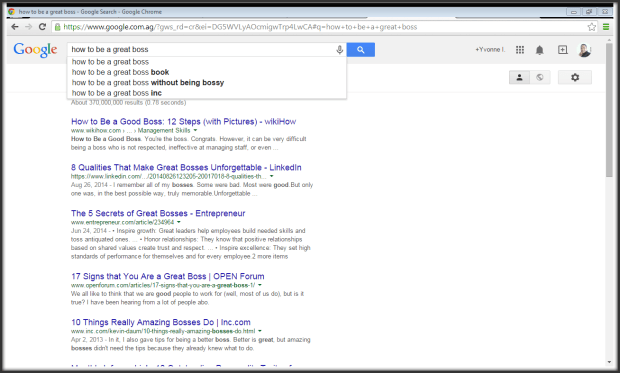Switch to private results person icon
The width and height of the screenshot is (620, 373).
[x=520, y=78]
